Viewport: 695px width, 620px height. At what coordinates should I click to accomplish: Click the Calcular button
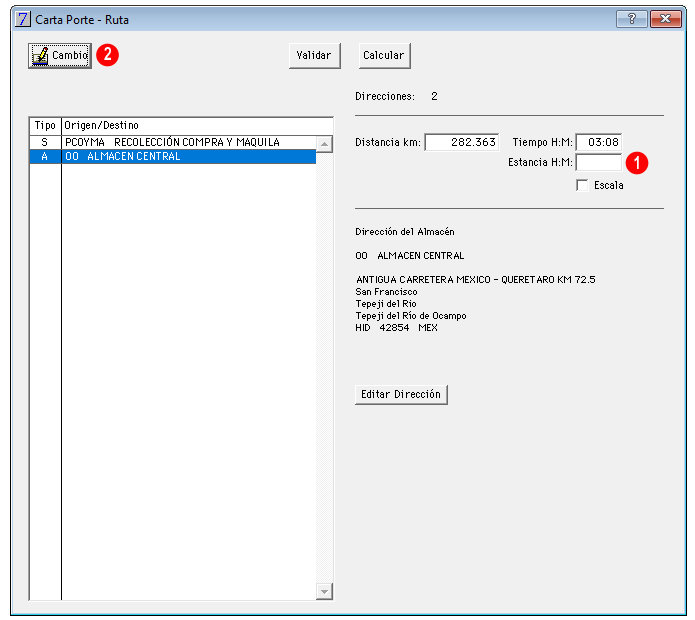click(x=384, y=55)
